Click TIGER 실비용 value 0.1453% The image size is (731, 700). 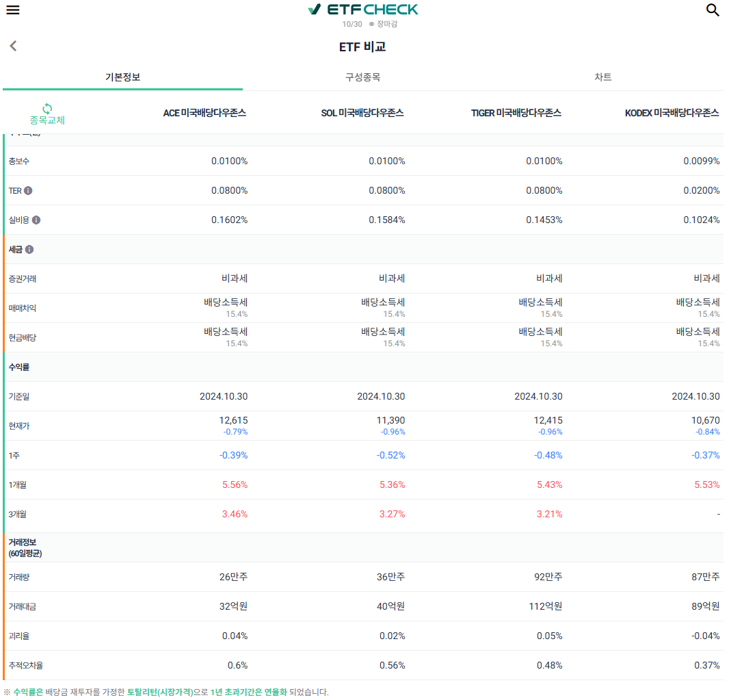544,220
